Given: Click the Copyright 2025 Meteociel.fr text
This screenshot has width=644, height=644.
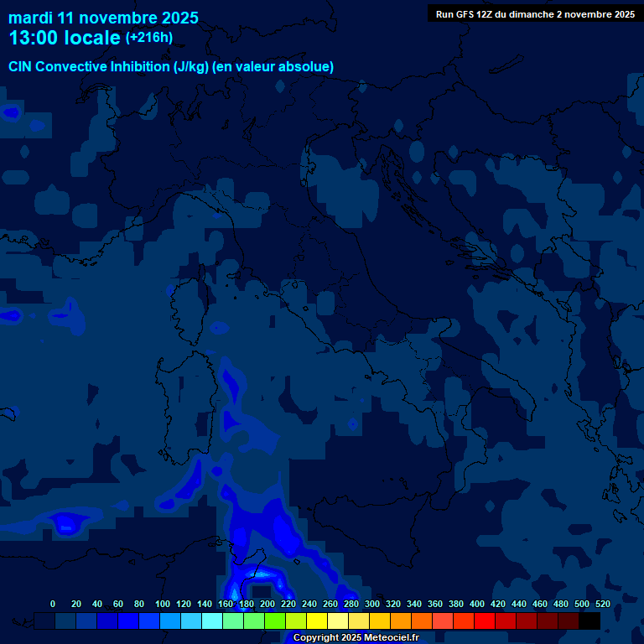Looking at the screenshot, I should point(356,638).
